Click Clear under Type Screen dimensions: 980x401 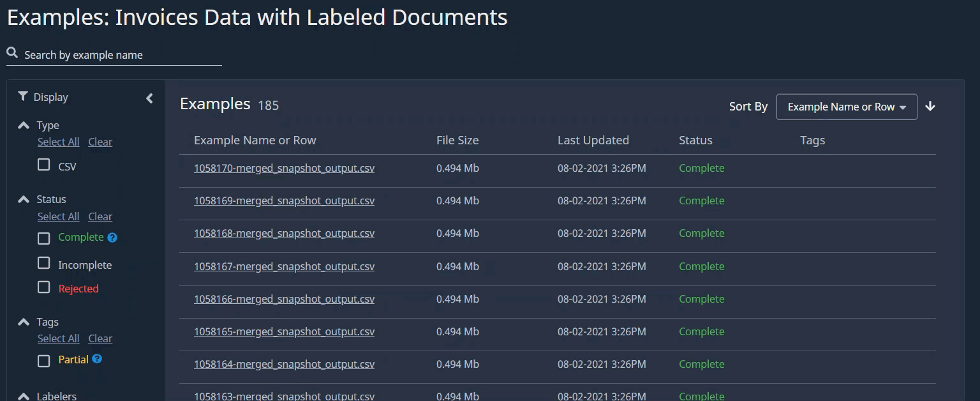[x=100, y=142]
